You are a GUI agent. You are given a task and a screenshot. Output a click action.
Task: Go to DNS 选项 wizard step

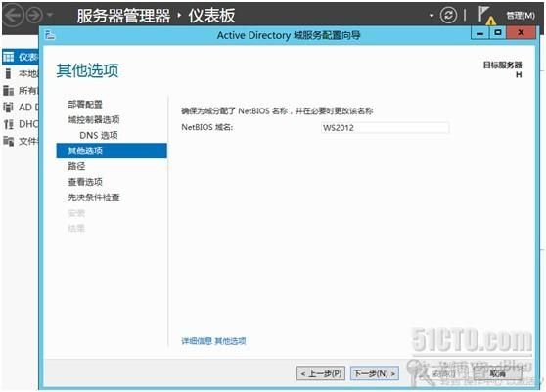(x=99, y=135)
